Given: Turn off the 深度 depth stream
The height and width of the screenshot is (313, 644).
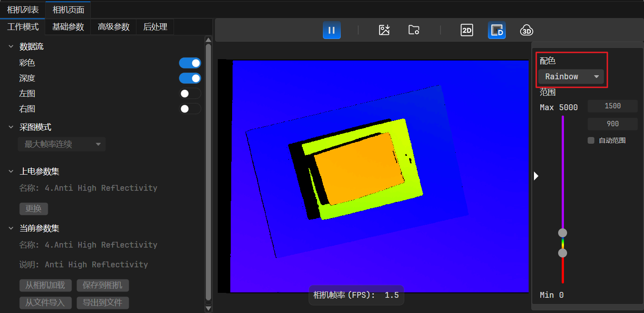Looking at the screenshot, I should [x=190, y=78].
